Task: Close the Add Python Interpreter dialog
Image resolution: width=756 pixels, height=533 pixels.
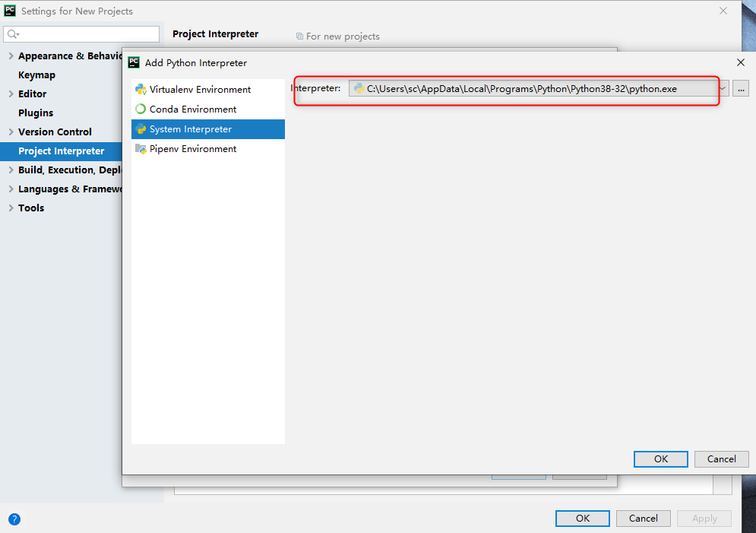Action: point(741,62)
